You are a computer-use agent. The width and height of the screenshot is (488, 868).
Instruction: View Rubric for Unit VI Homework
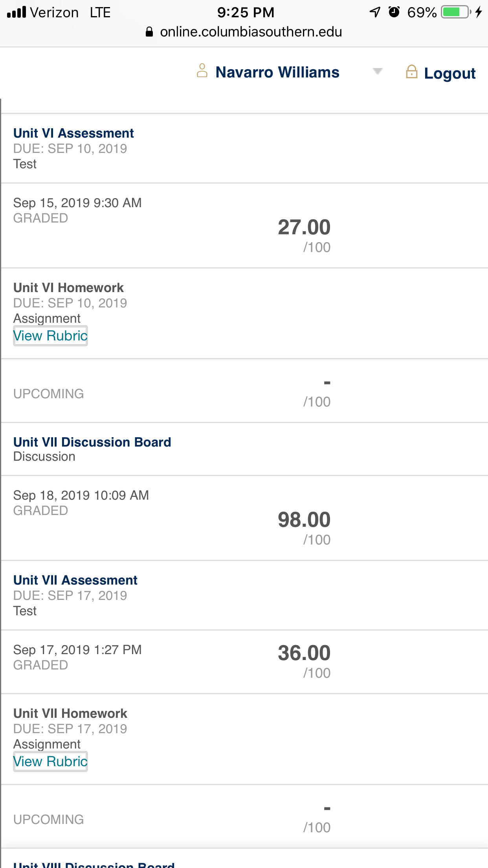pyautogui.click(x=50, y=336)
